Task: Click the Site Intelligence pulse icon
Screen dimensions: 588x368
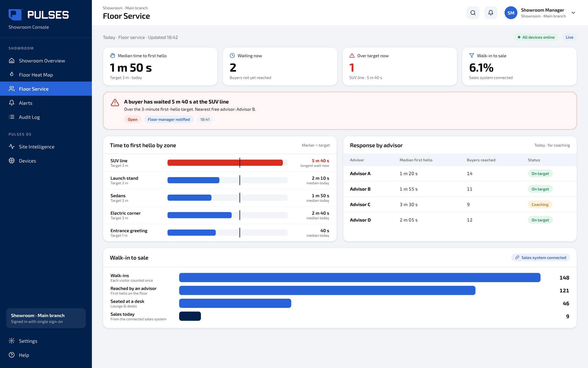Action: tap(12, 147)
